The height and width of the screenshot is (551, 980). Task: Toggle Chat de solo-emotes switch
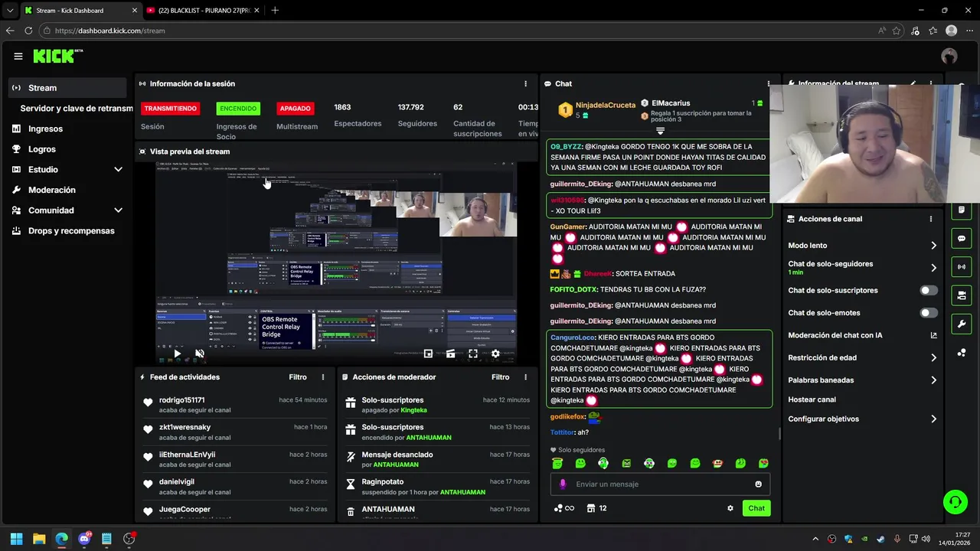[x=928, y=313]
